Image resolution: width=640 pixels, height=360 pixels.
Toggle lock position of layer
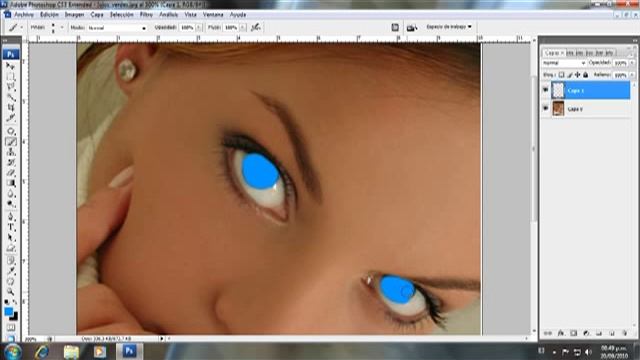(x=577, y=75)
